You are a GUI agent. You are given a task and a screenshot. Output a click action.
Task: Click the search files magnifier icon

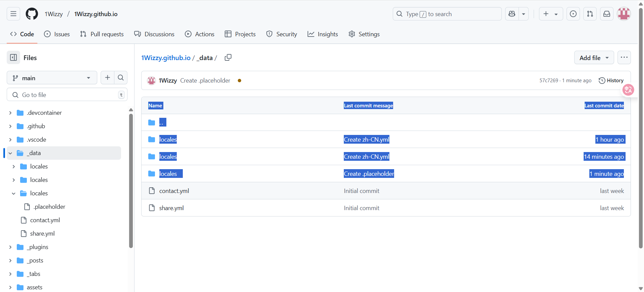(121, 78)
